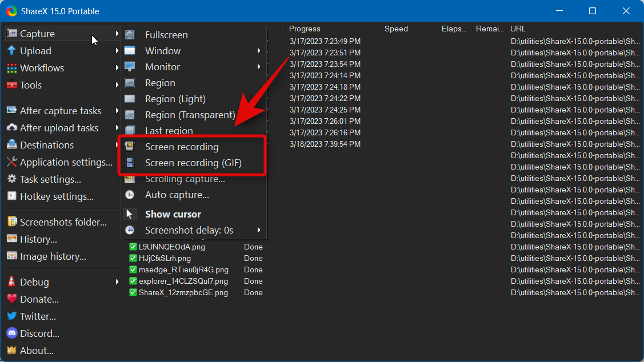Click the Fullscreen capture icon
This screenshot has width=644, height=362.
pos(130,35)
